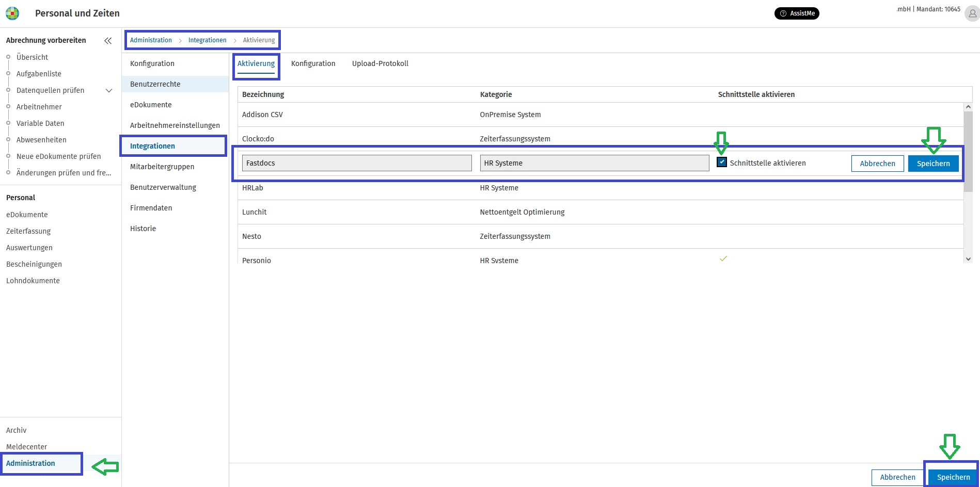
Task: Click the bottom Speichern button
Action: (953, 477)
